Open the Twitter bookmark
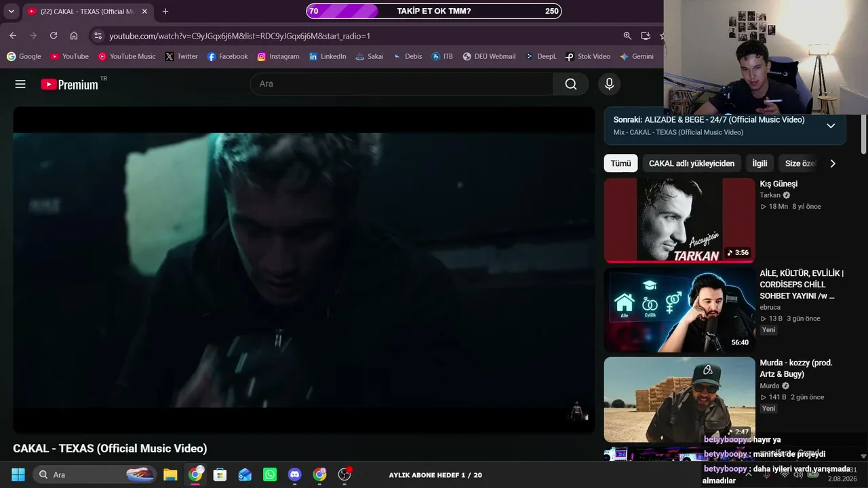This screenshot has width=868, height=488. click(x=182, y=56)
